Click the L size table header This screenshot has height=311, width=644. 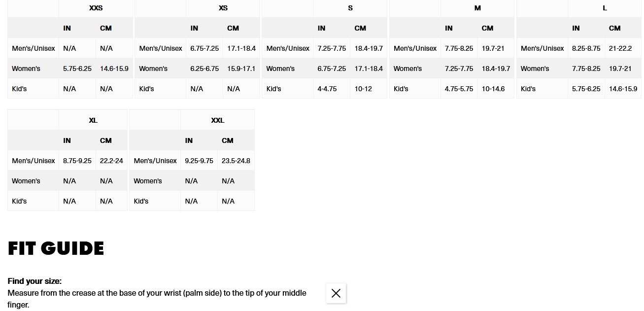(605, 8)
